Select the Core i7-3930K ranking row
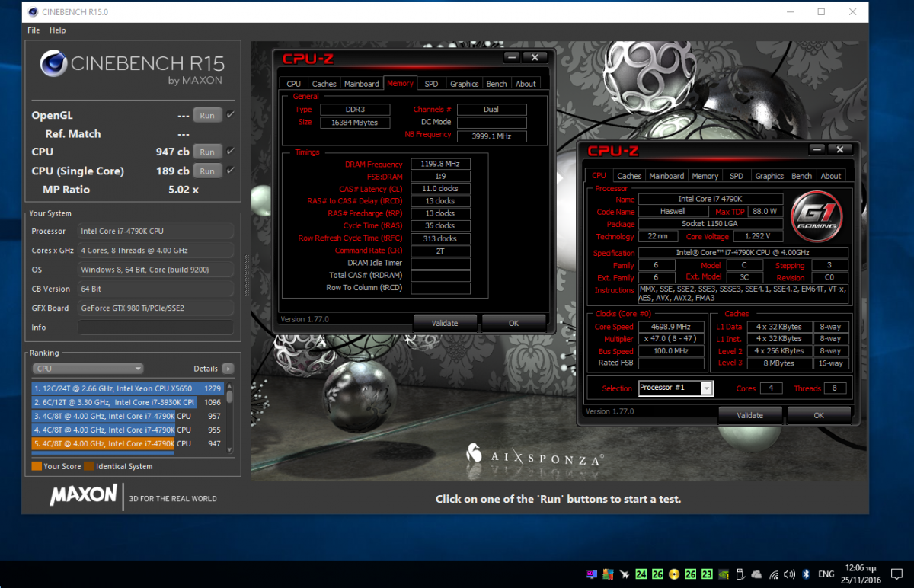Screen dimensions: 914x588 pyautogui.click(x=127, y=402)
